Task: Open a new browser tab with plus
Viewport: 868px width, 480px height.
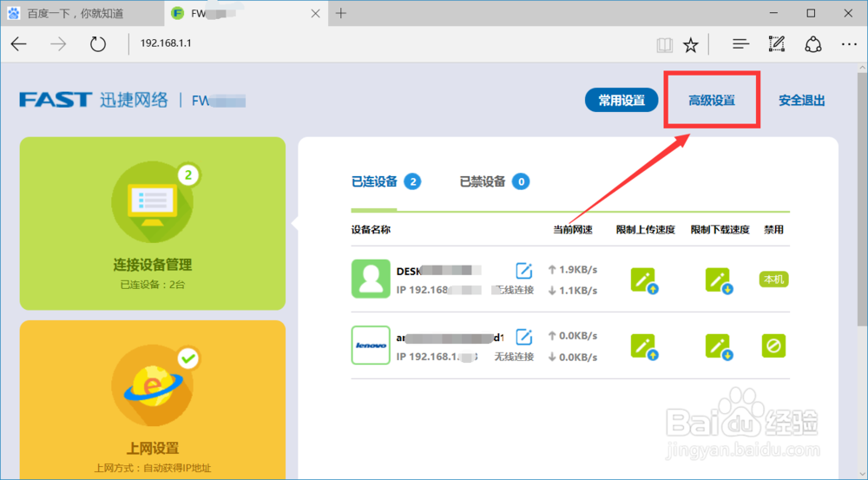Action: pos(341,13)
